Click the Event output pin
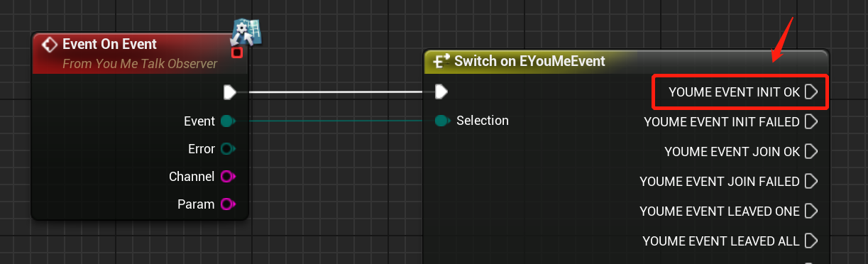The height and width of the screenshot is (264, 868). tap(227, 121)
